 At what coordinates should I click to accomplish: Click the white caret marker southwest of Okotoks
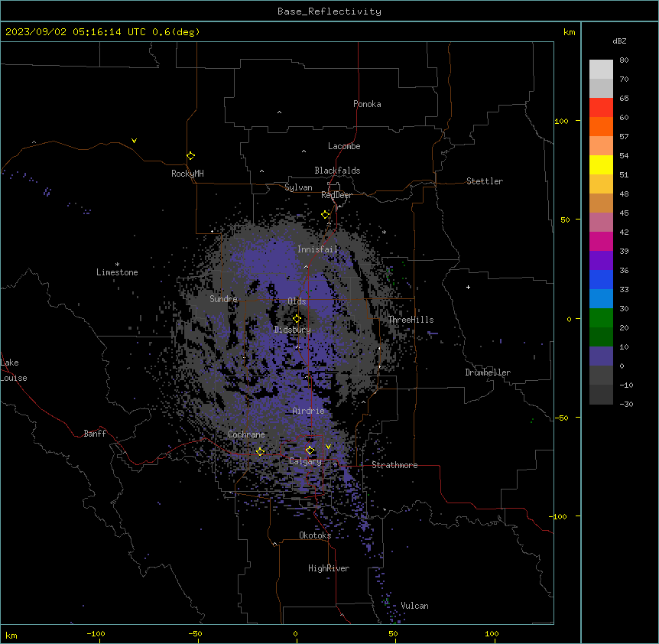[275, 544]
